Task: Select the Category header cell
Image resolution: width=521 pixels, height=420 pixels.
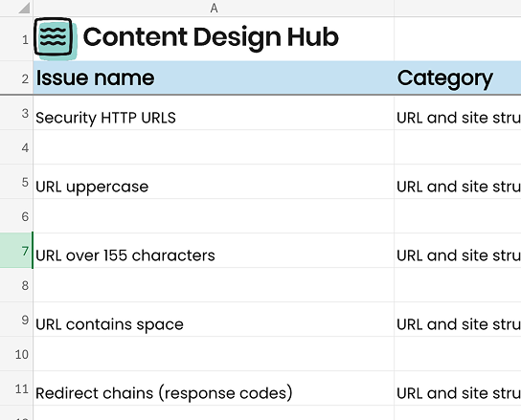Action: (x=458, y=77)
